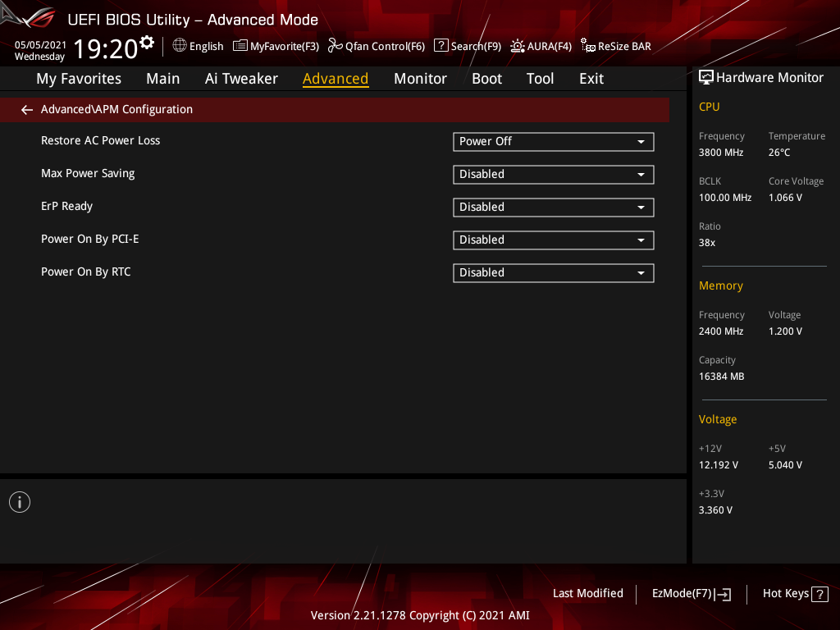Open the Monitor tab

click(x=420, y=79)
